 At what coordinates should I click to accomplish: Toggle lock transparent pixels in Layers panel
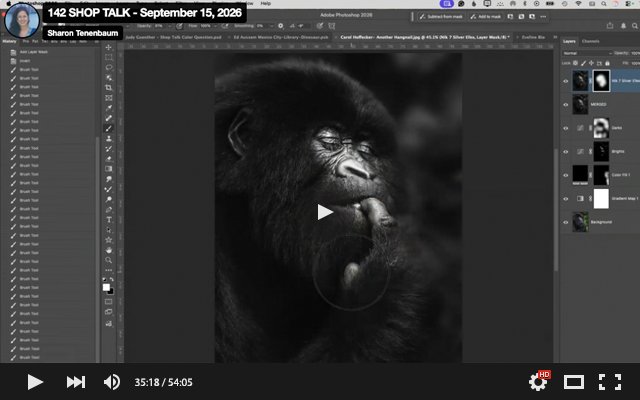pos(576,63)
